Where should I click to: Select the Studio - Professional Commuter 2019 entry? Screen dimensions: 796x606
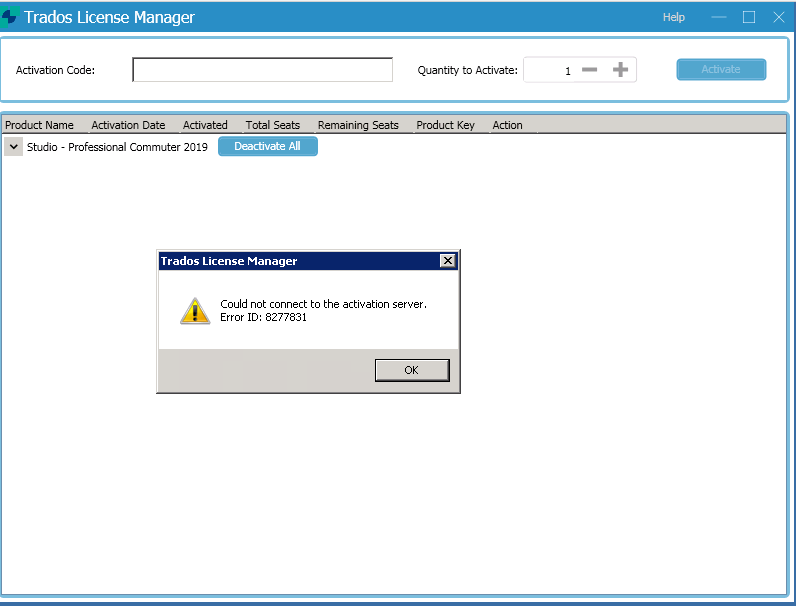(117, 147)
